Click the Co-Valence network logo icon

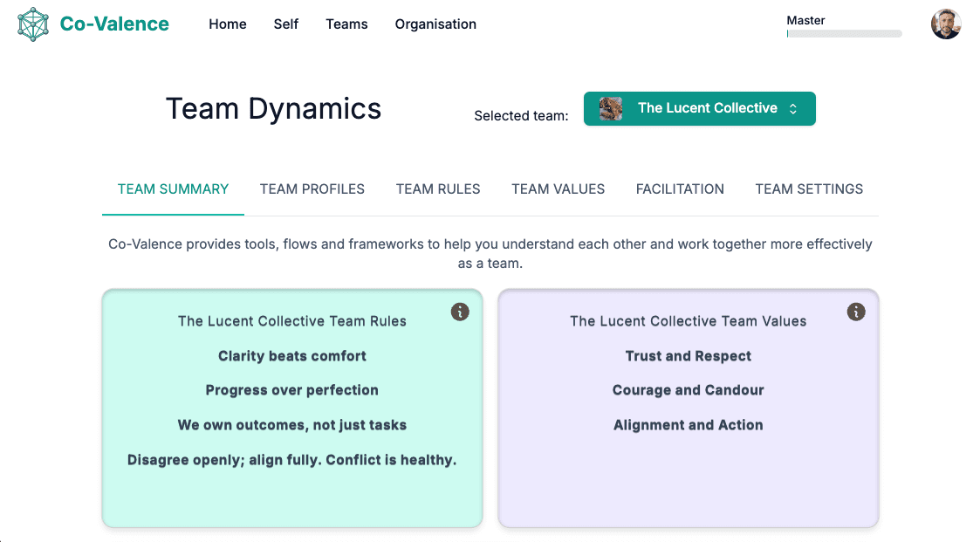pos(33,24)
